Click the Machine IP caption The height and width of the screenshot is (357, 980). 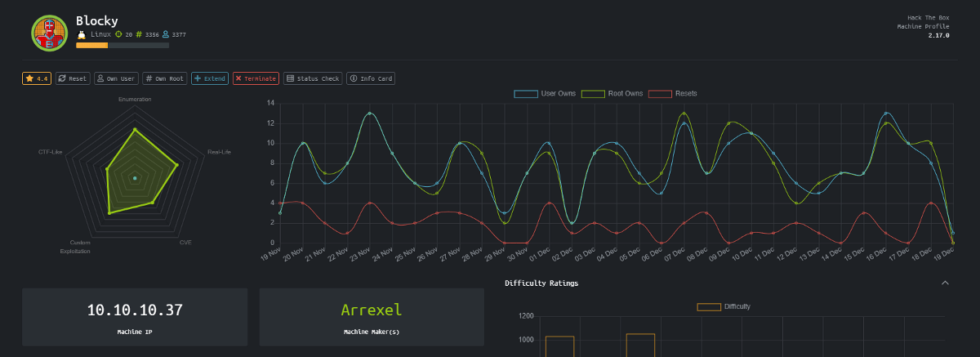[135, 332]
